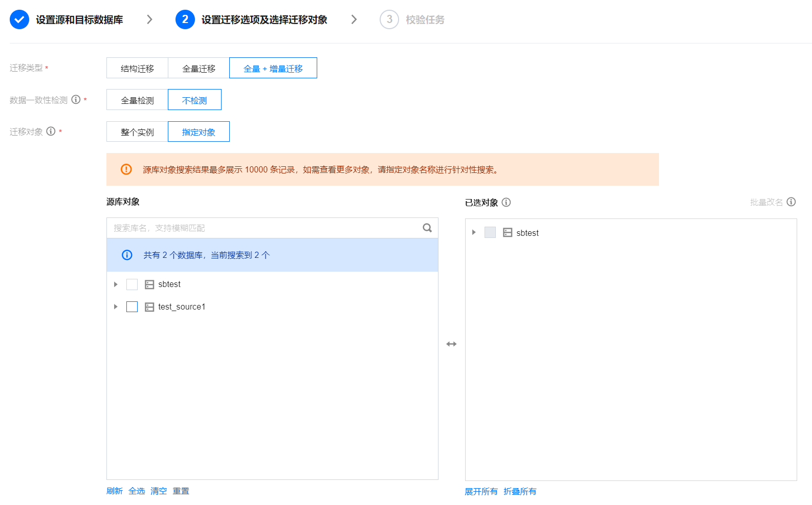Check the sbtest checkbox in source list
Viewport: 812px width, 505px height.
pos(132,284)
